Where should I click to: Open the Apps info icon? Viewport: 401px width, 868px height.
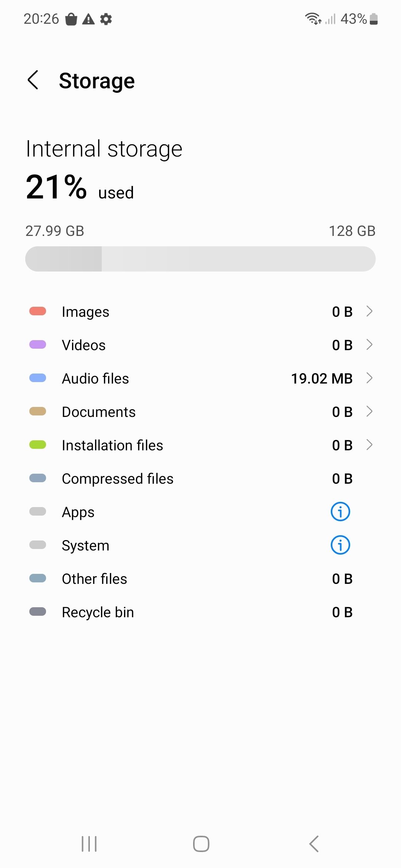tap(340, 512)
